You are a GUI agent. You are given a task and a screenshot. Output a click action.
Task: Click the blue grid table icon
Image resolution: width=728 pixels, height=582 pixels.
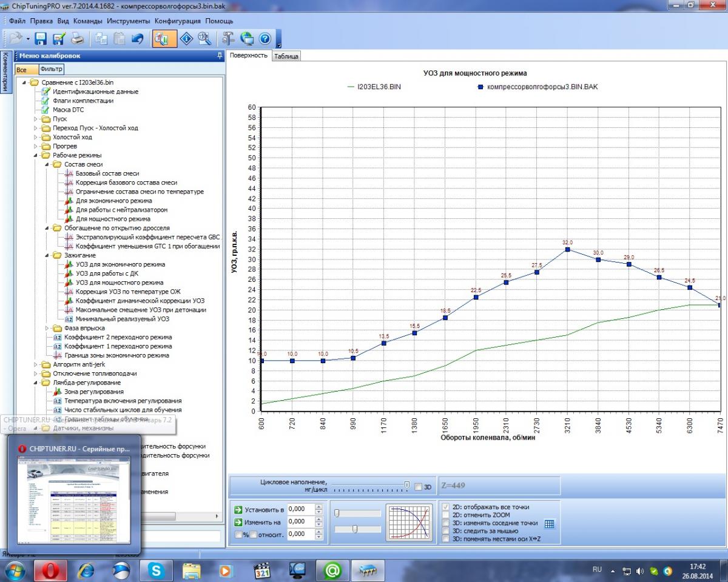(550, 524)
